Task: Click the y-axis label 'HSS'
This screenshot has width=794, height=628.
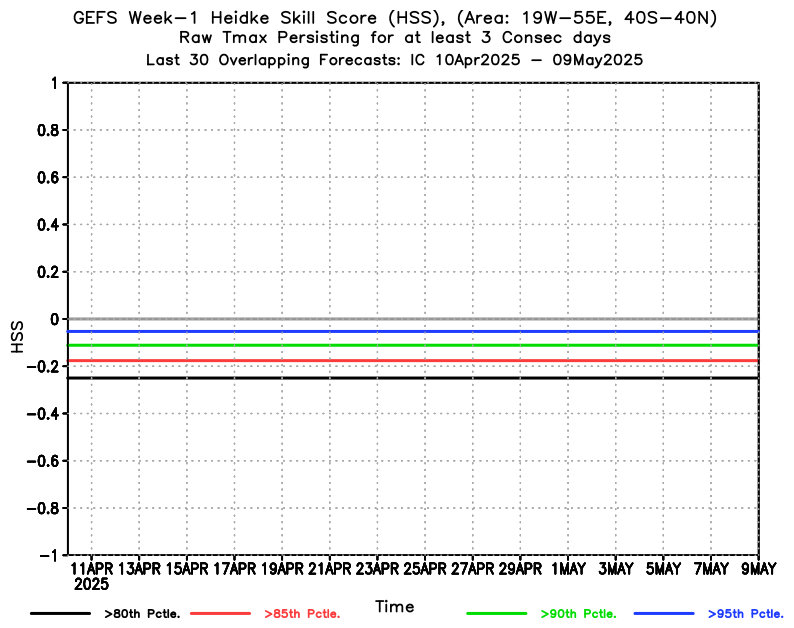Action: pos(17,337)
